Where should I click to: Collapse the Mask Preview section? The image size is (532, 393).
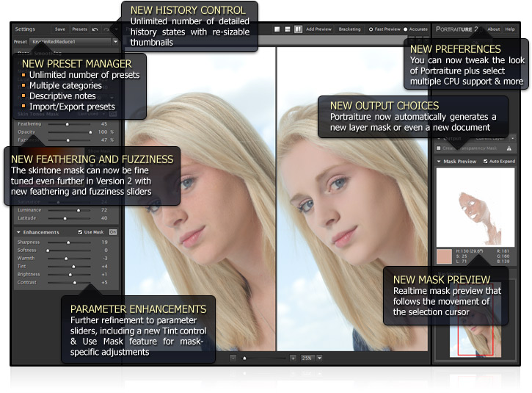439,161
